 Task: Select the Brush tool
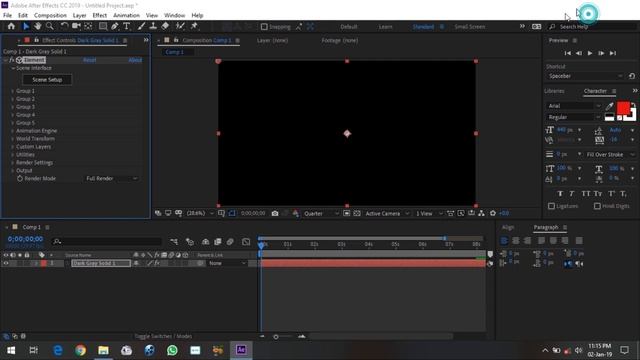coord(141,26)
